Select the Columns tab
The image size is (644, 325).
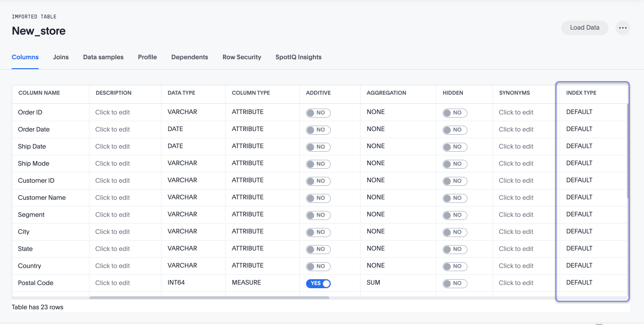click(x=25, y=57)
